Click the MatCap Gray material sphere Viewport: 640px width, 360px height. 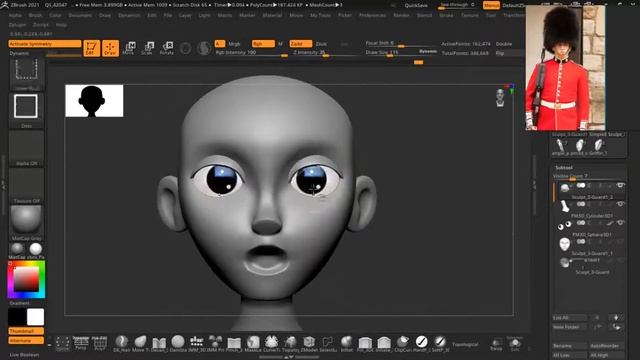pos(26,221)
